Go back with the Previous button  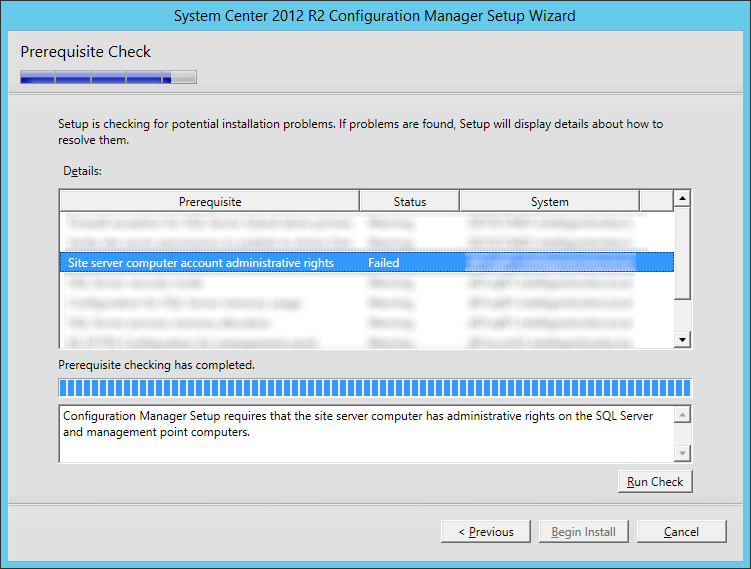pos(486,532)
